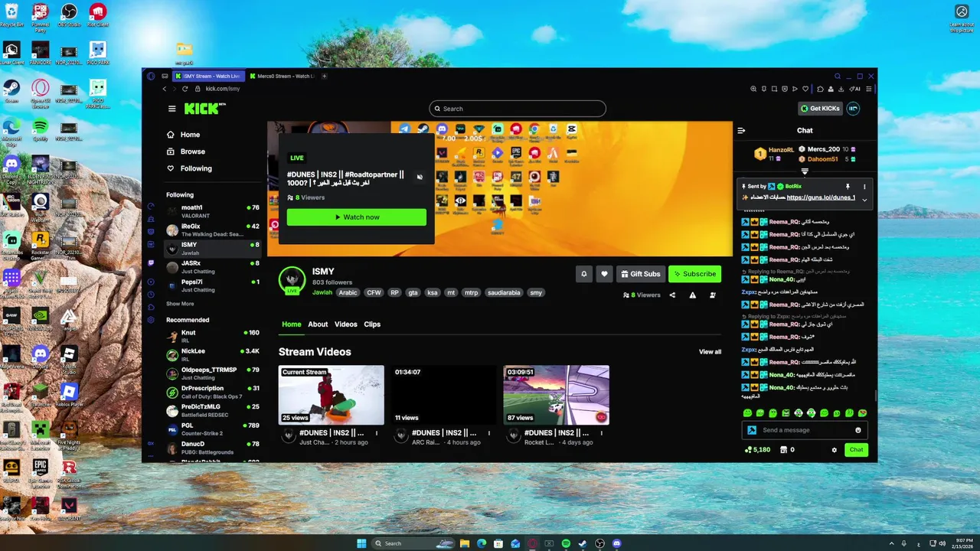Open the guns.lol/dunes_1 link
Screen dimensions: 980x551
(821, 197)
